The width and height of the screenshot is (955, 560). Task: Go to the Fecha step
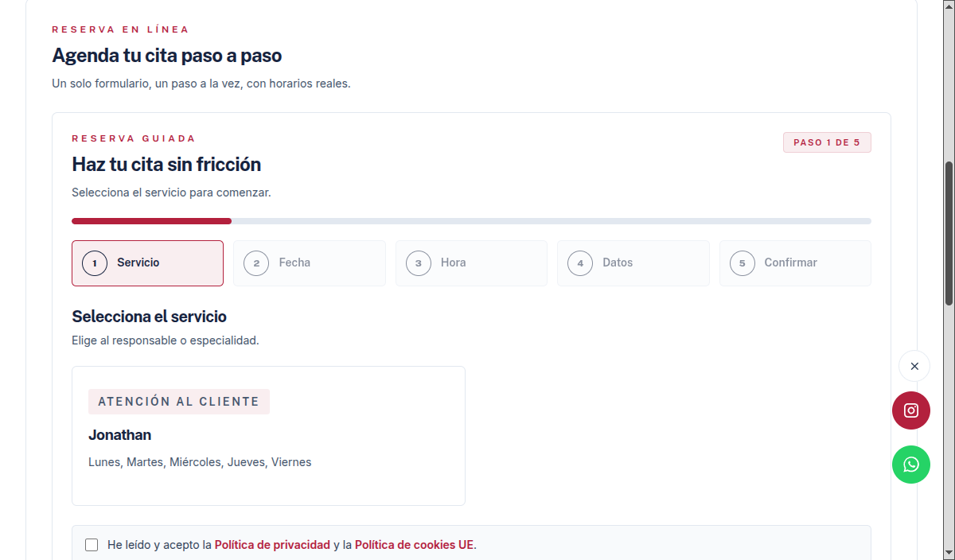click(x=310, y=263)
